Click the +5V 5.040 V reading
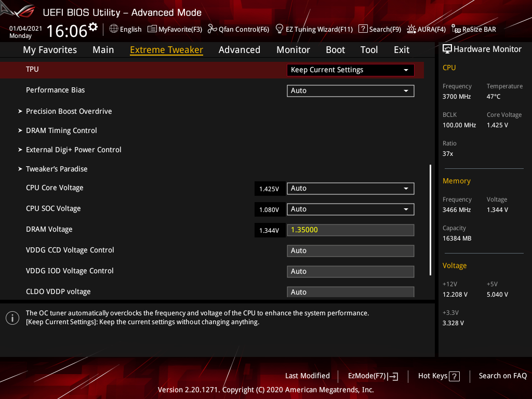Viewport: 532px width, 399px height. [497, 295]
